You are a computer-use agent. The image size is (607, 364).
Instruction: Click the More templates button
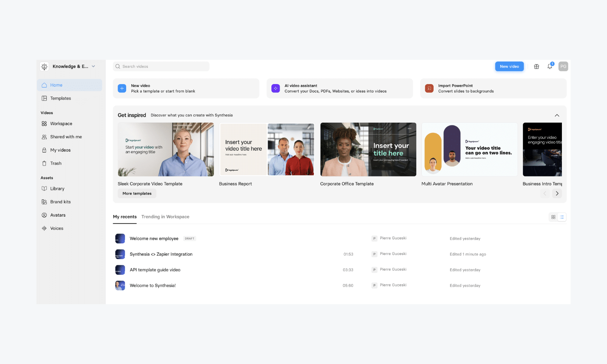pyautogui.click(x=137, y=193)
